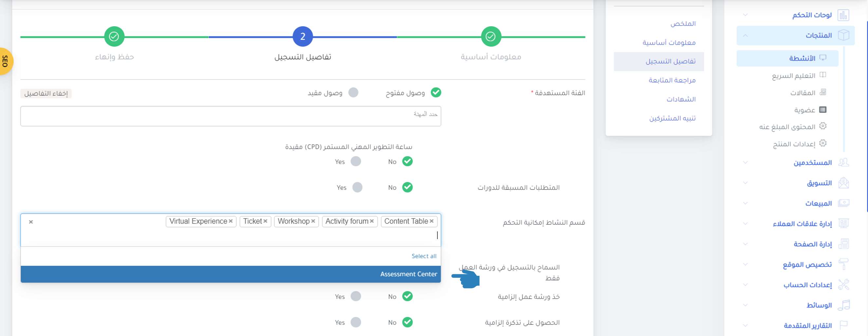Image resolution: width=868 pixels, height=336 pixels.
Task: Click the Account Settings tools icon
Action: coord(843,285)
